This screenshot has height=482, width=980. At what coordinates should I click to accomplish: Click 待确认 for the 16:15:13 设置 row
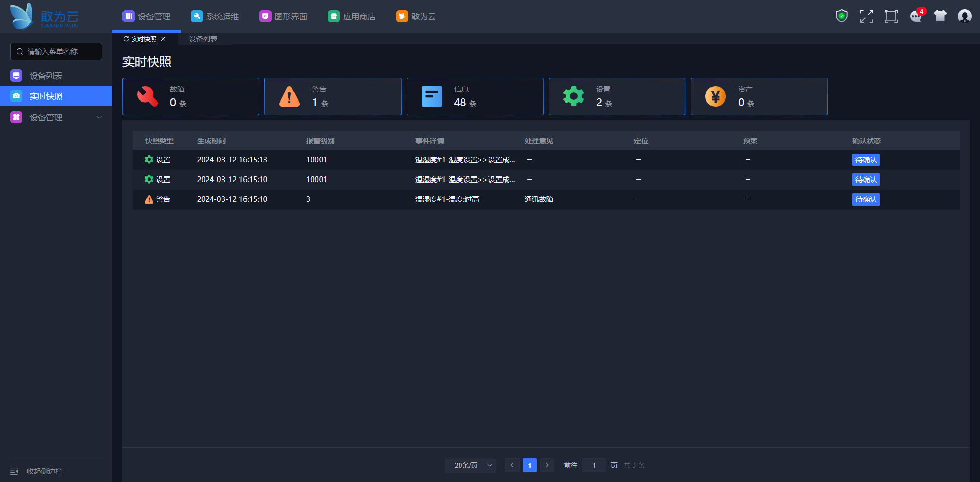point(866,160)
